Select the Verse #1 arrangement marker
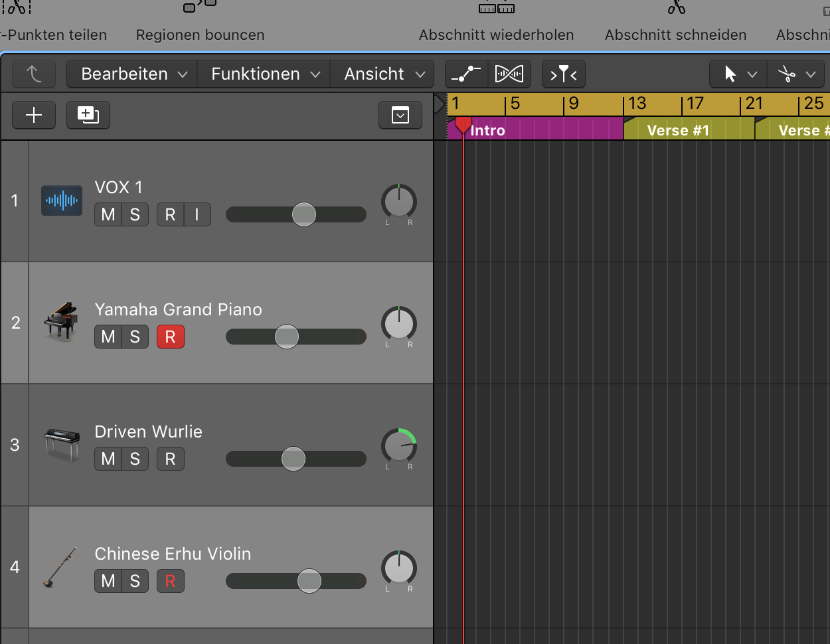Image resolution: width=830 pixels, height=644 pixels. pyautogui.click(x=688, y=130)
